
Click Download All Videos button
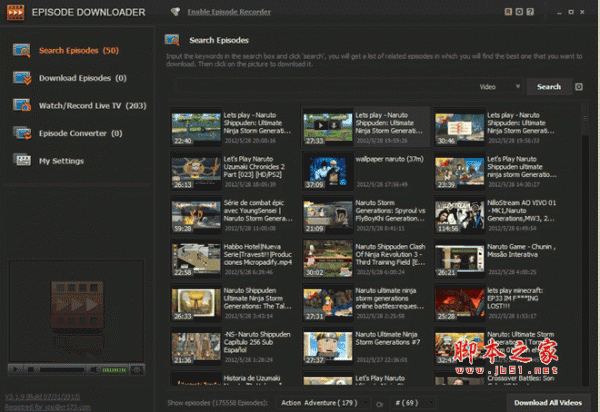548,403
